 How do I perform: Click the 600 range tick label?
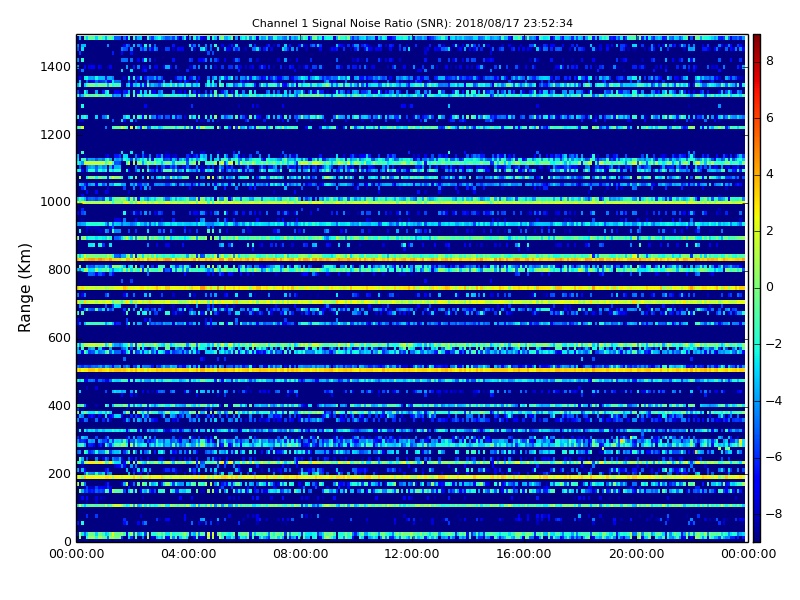59,338
